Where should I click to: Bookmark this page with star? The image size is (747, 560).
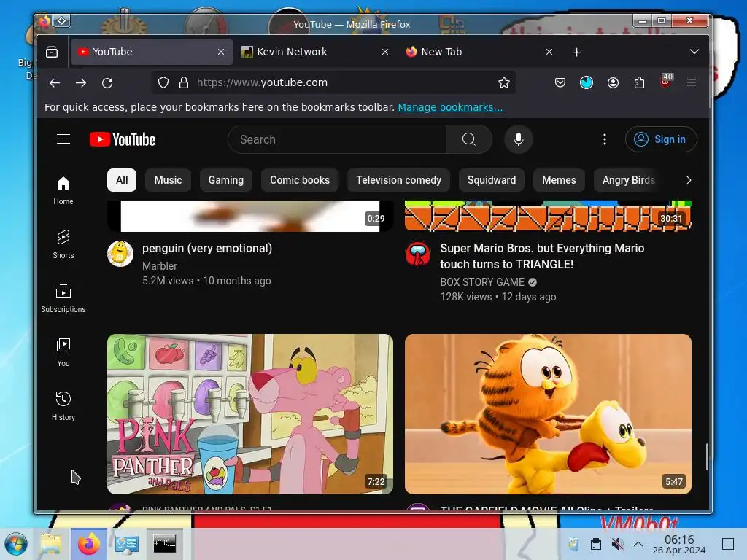504,83
